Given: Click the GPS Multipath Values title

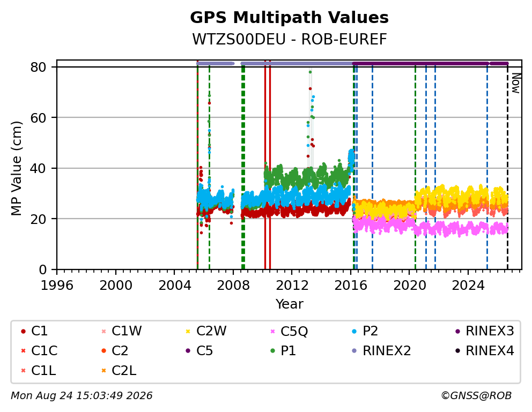Looking at the screenshot, I should (x=290, y=18).
